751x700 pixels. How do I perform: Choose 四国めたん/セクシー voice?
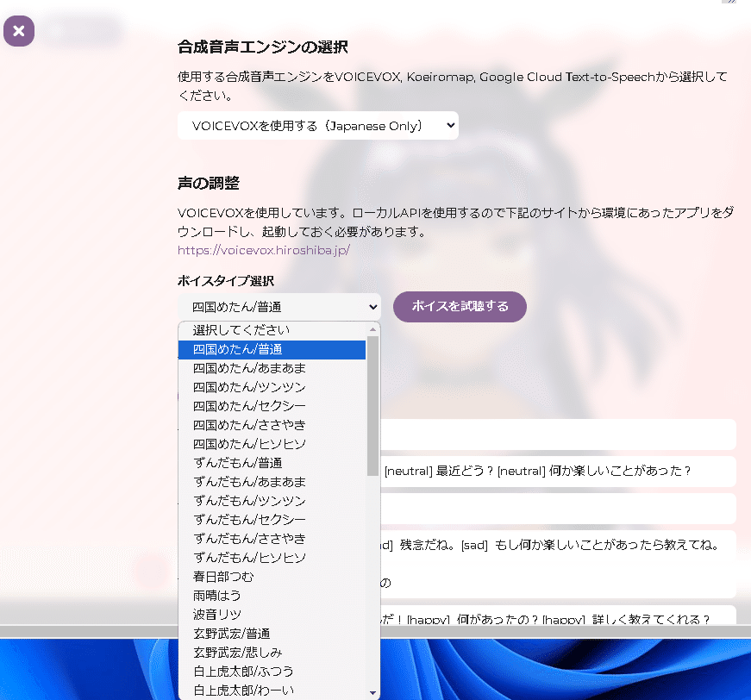272,406
